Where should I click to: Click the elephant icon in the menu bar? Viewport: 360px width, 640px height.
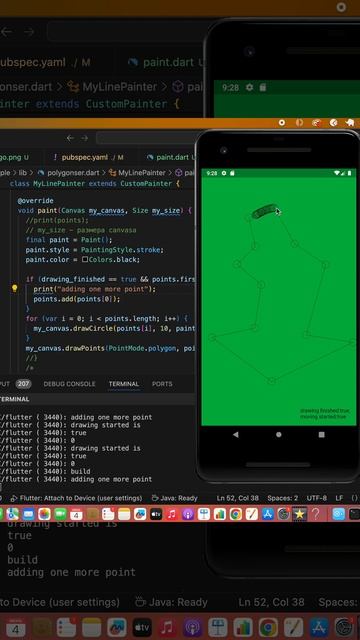(349, 122)
